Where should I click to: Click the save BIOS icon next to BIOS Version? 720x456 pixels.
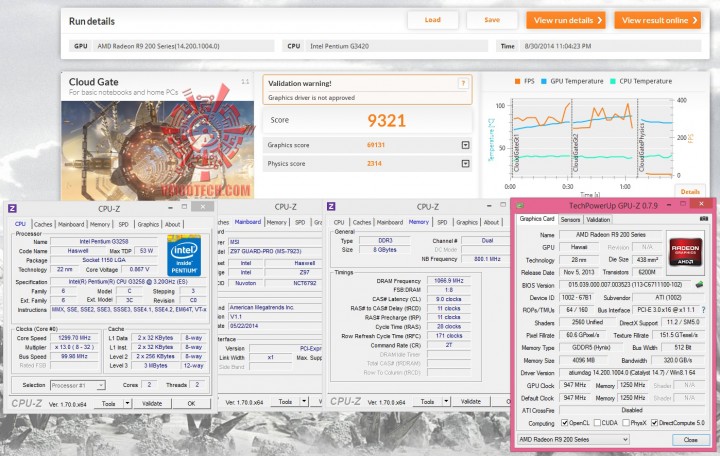(x=699, y=285)
